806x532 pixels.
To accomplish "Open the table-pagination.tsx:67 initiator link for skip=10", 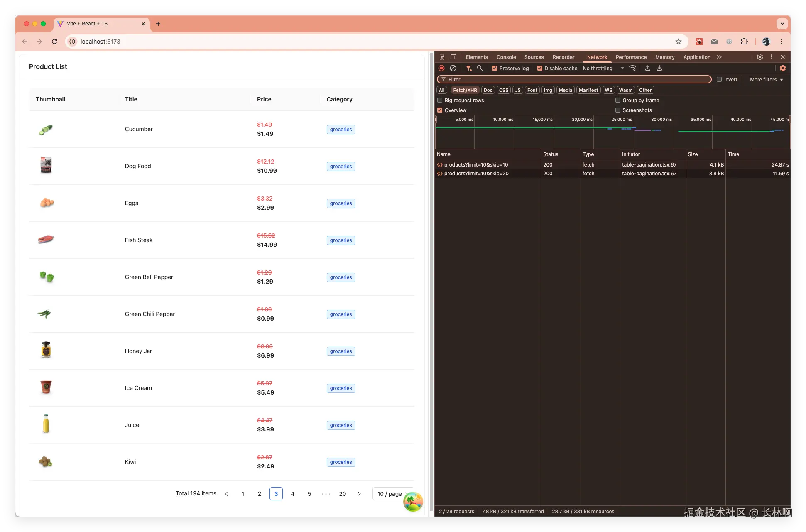I will [649, 165].
